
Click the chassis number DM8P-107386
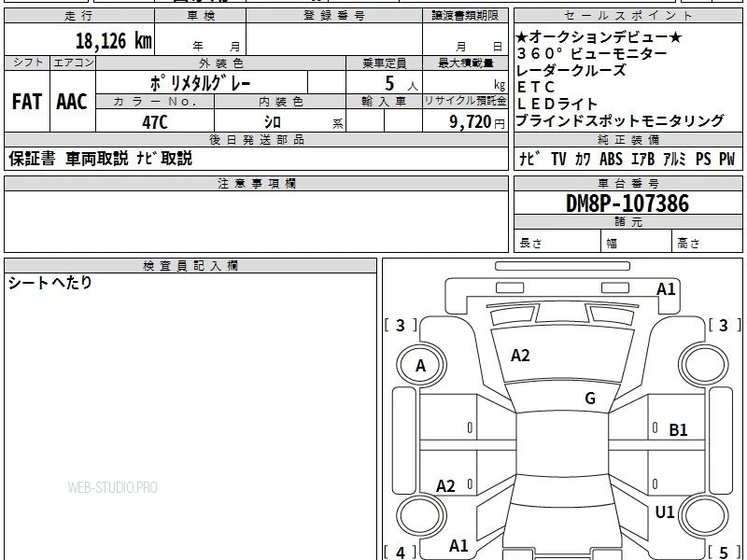pos(627,203)
